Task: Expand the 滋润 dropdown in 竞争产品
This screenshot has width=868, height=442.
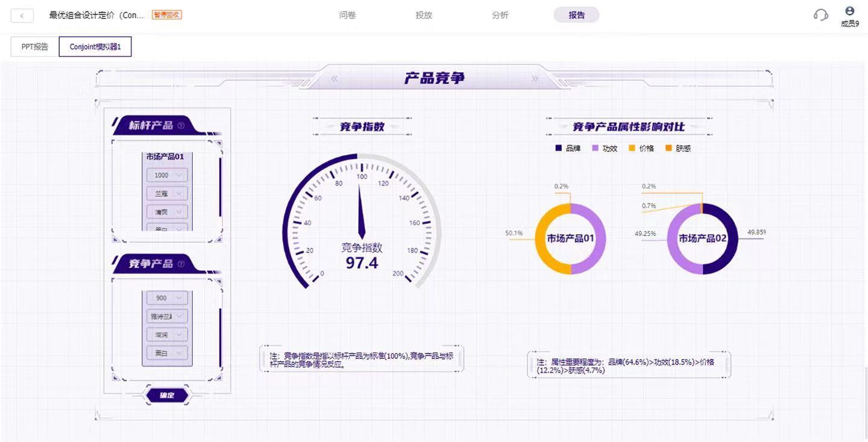Action: (x=167, y=335)
